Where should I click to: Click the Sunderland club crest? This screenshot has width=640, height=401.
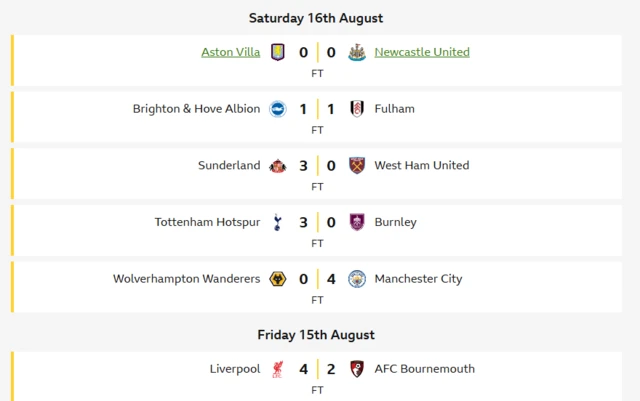point(278,166)
